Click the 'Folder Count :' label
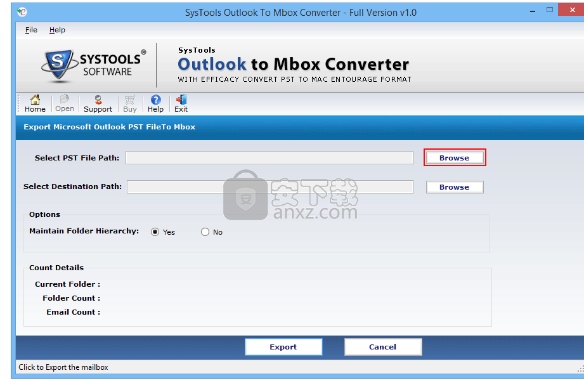This screenshot has height=392, width=584. point(71,298)
